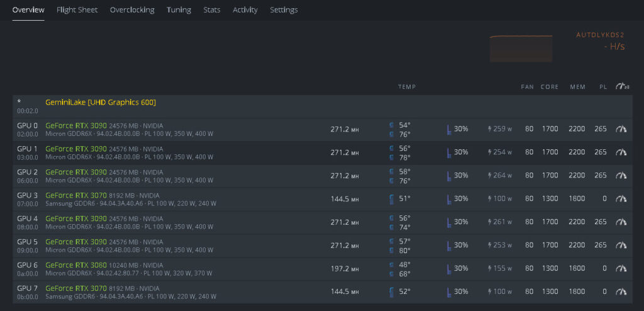
Task: Click the AUTOLYKOS2 algorithm label
Action: click(601, 35)
